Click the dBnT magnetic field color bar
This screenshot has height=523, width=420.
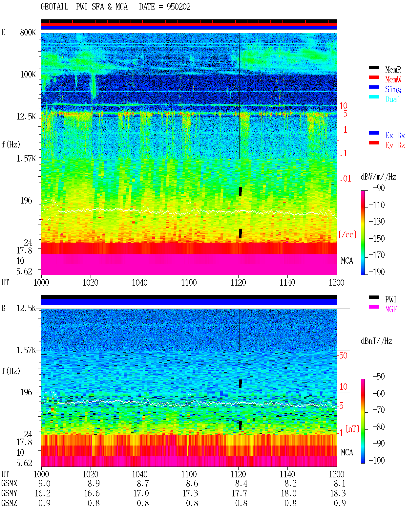click(363, 421)
